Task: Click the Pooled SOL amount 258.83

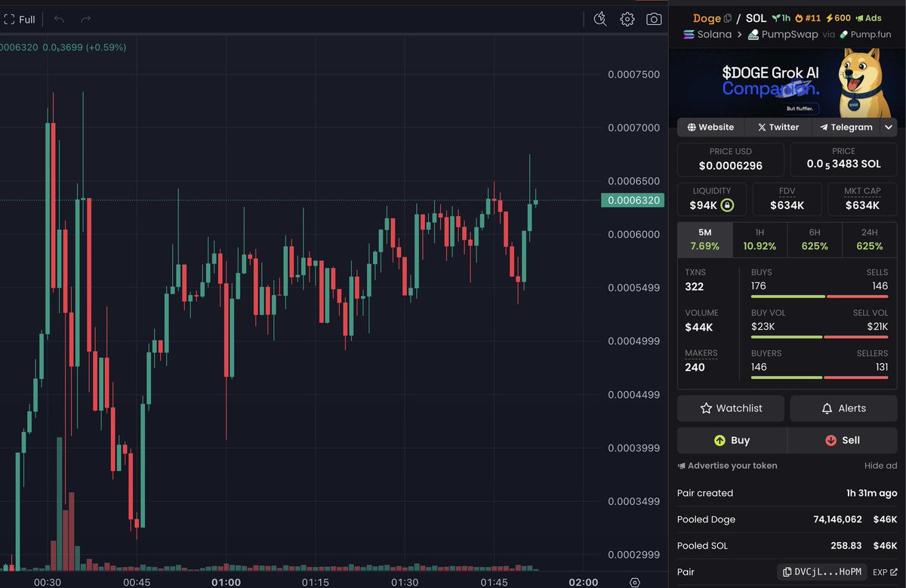Action: tap(846, 546)
